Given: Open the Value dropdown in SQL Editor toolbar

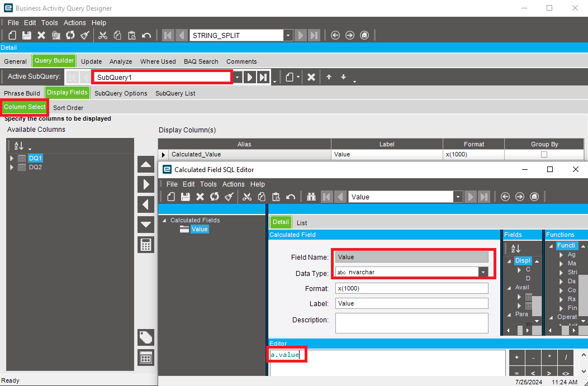Looking at the screenshot, I should click(x=458, y=197).
